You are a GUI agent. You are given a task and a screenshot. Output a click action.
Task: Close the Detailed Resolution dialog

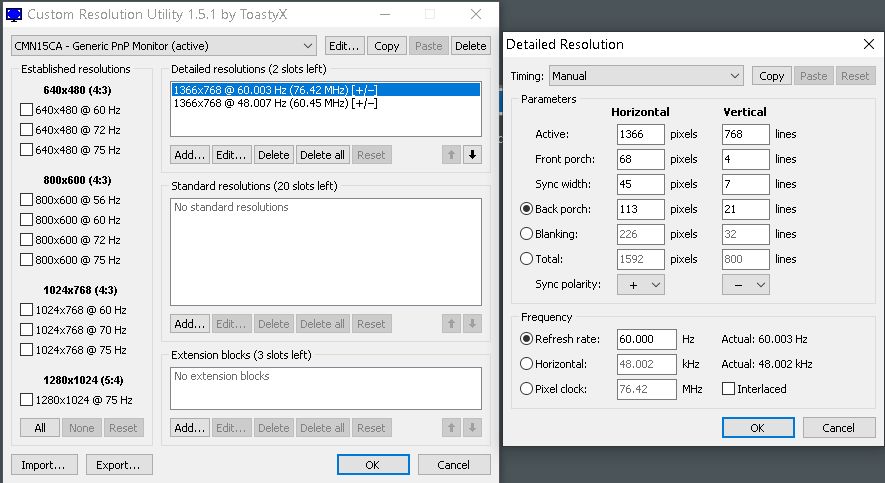pyautogui.click(x=867, y=44)
